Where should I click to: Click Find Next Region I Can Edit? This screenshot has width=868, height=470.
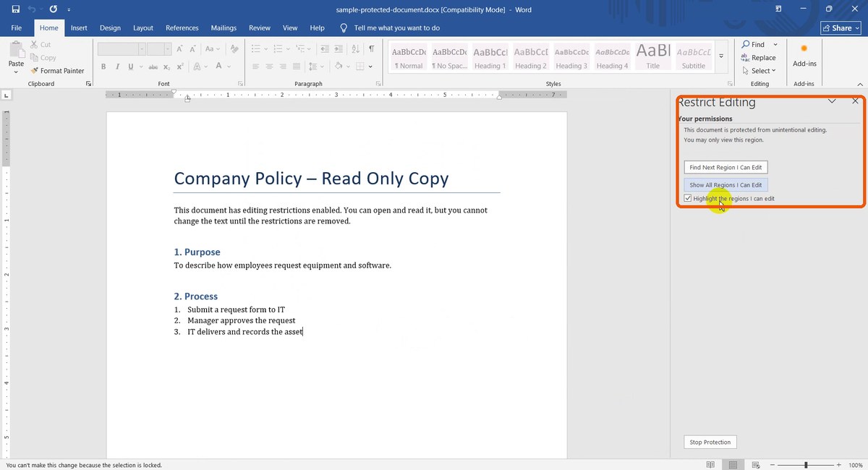(x=726, y=167)
